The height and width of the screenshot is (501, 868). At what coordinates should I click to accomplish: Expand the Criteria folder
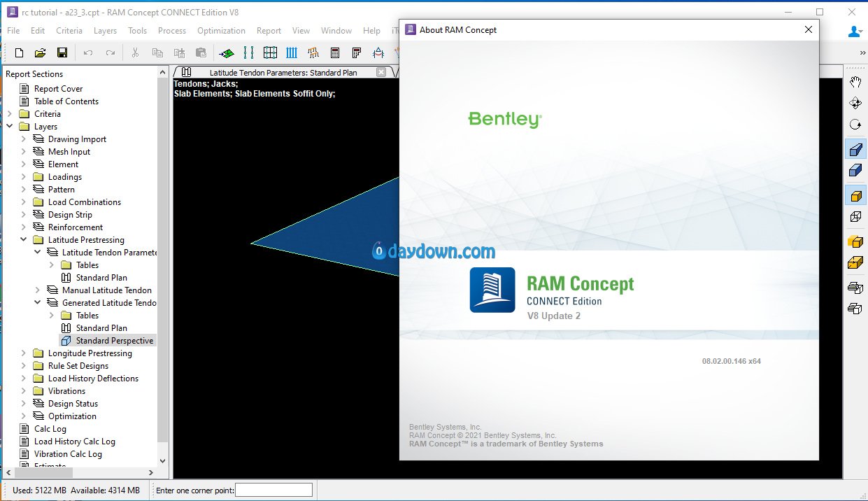click(10, 114)
